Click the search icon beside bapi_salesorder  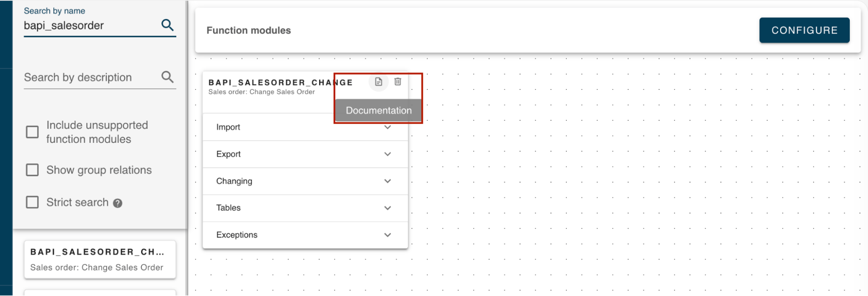[167, 25]
